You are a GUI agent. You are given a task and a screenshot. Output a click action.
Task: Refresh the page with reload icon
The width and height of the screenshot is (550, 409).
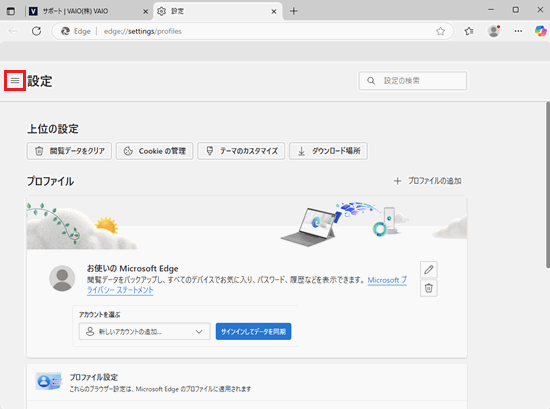point(36,31)
